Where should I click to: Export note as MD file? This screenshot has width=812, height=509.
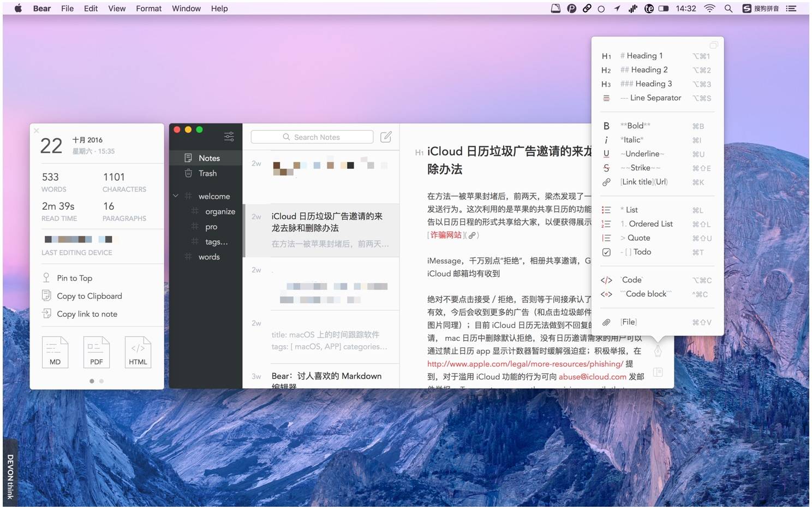pyautogui.click(x=55, y=352)
